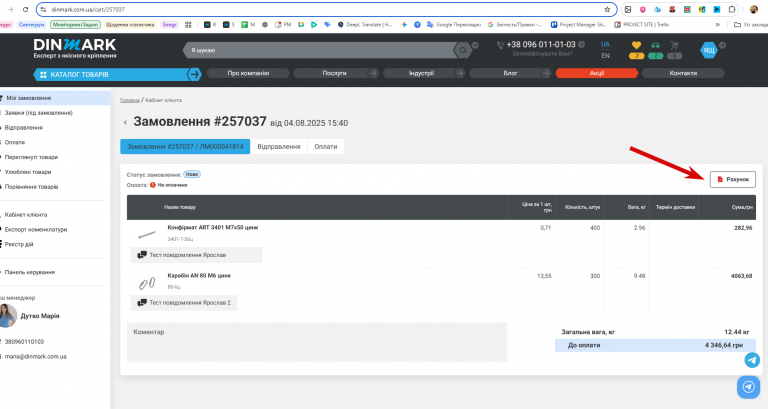Expand search options arrow beside search field
Viewport: 768px width, 409px height.
(475, 46)
